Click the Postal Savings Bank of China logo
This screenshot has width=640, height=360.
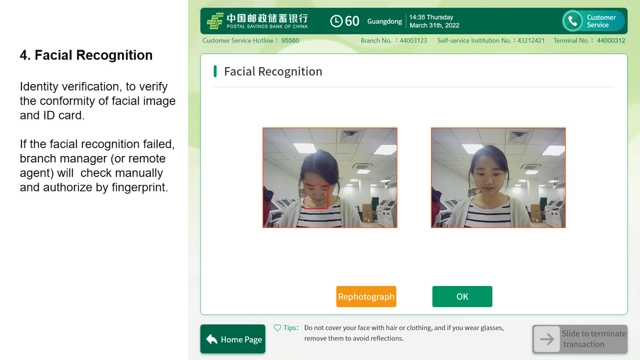[x=258, y=21]
